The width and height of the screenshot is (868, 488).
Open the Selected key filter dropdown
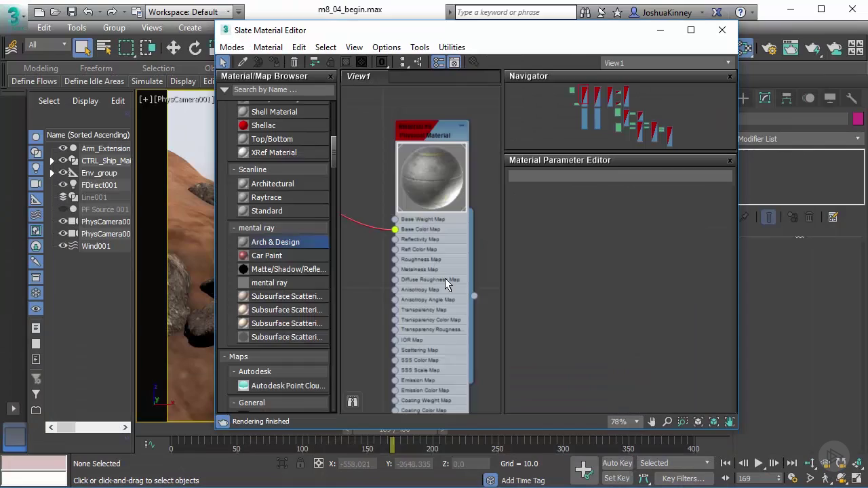coord(675,463)
